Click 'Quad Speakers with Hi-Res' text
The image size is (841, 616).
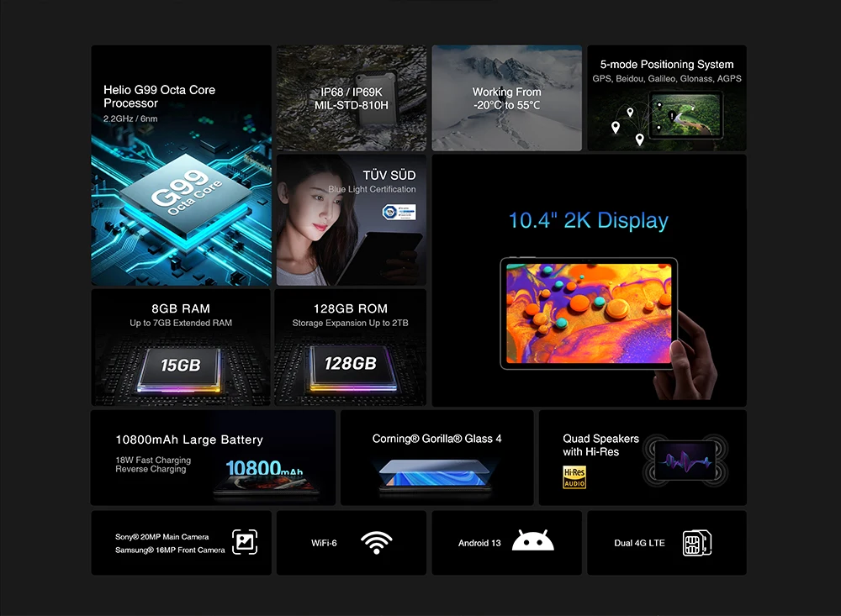click(x=600, y=445)
